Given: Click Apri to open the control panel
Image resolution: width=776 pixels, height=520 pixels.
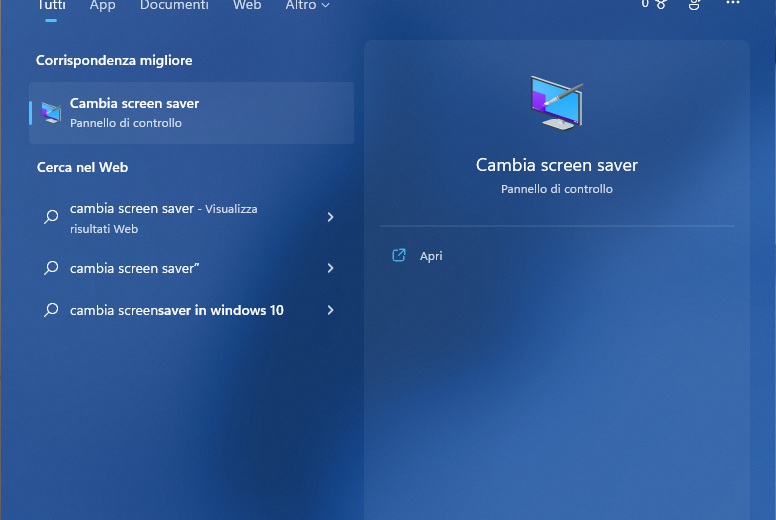Looking at the screenshot, I should pos(431,256).
